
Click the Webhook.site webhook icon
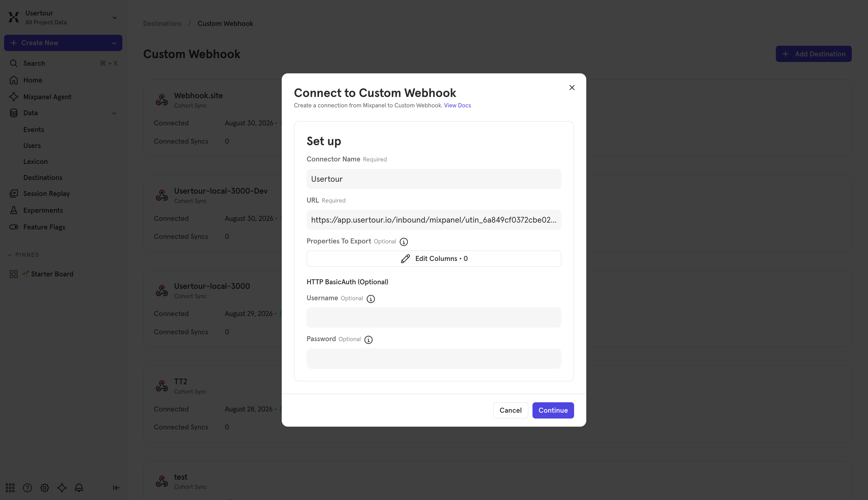point(162,100)
